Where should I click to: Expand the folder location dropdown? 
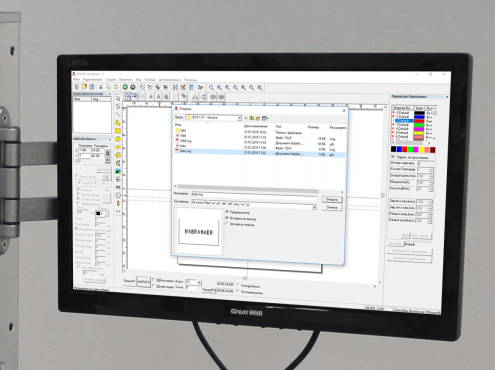[x=239, y=118]
